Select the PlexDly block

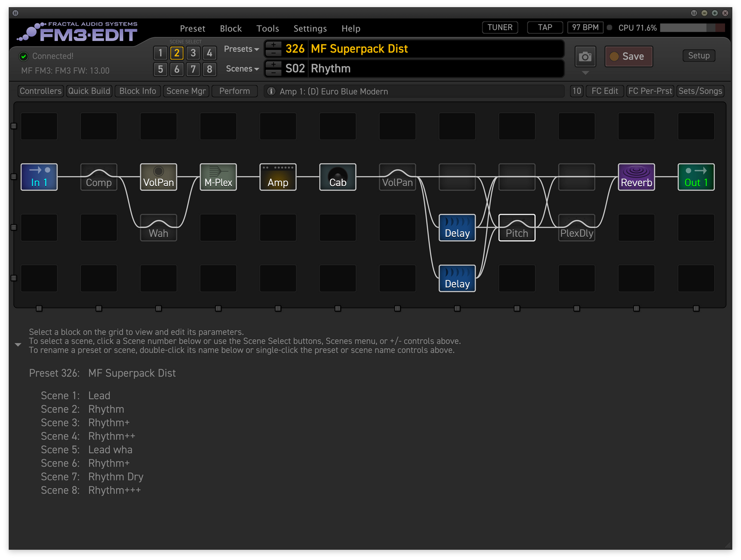(577, 227)
